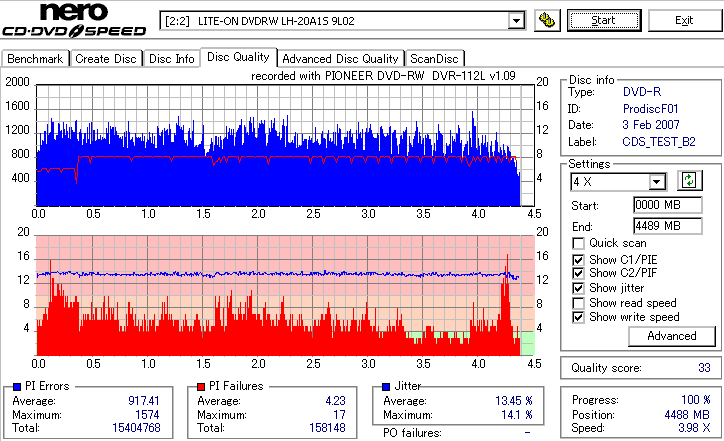The height and width of the screenshot is (441, 724).
Task: Click the Exit button
Action: point(684,20)
